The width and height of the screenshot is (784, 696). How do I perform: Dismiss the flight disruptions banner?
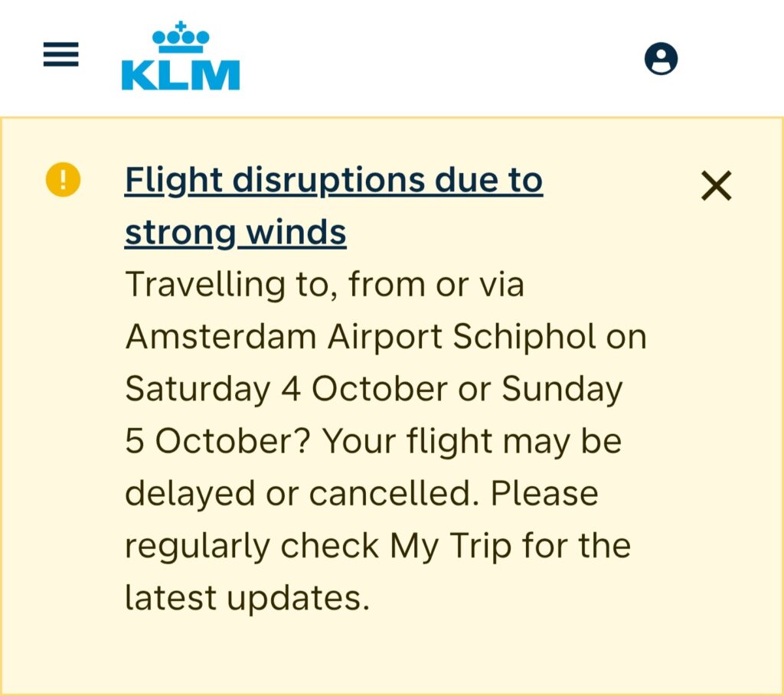click(716, 186)
